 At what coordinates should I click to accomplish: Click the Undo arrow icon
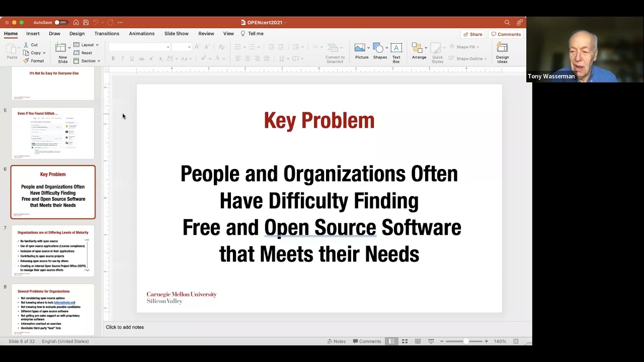coord(96,22)
